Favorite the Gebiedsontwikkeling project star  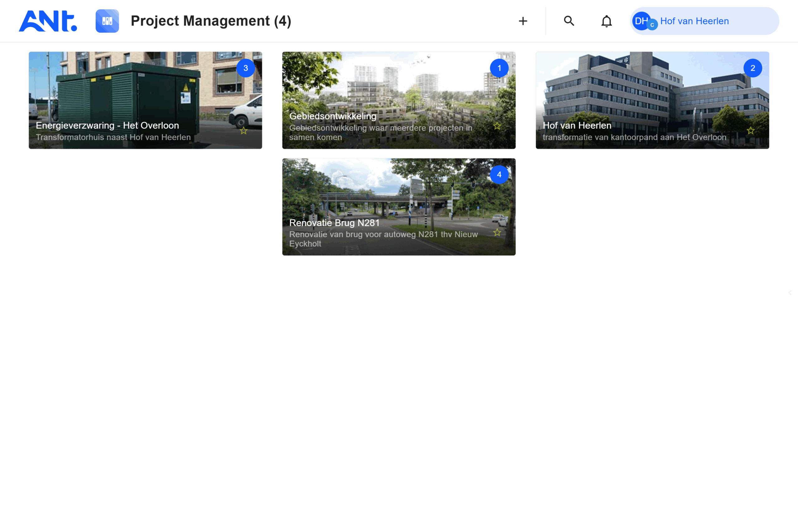pyautogui.click(x=497, y=126)
